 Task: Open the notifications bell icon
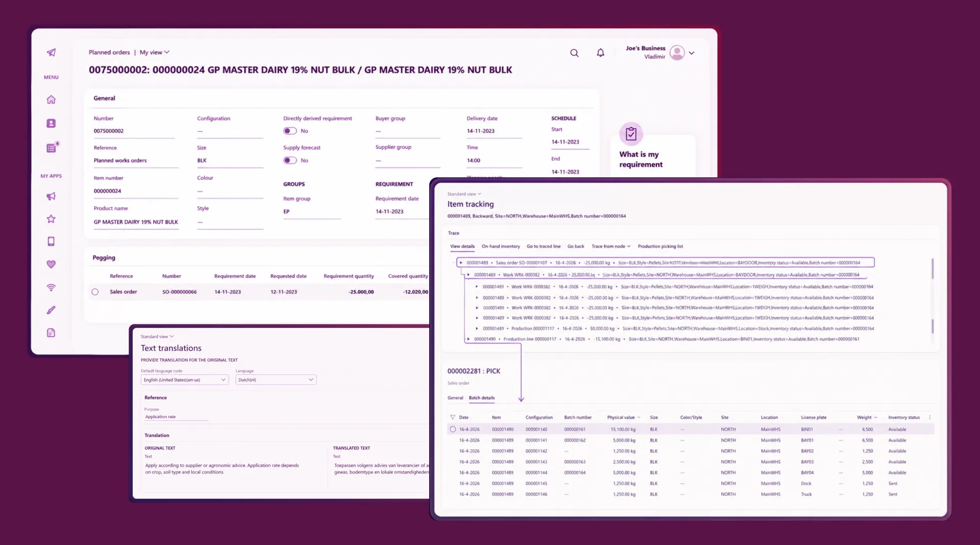[x=600, y=53]
